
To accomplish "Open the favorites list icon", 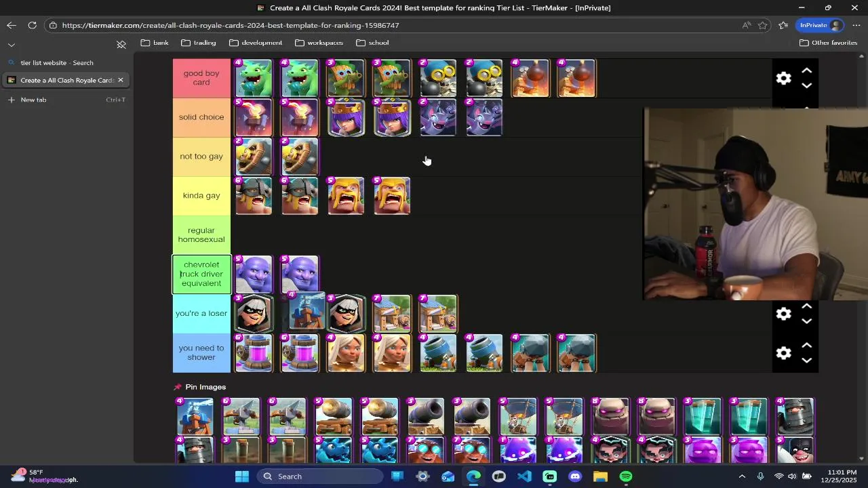I will click(783, 25).
